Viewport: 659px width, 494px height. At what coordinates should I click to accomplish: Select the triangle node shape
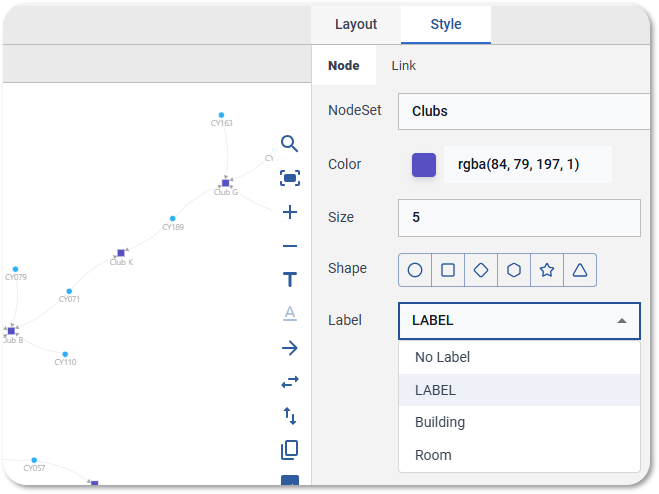[x=580, y=270]
